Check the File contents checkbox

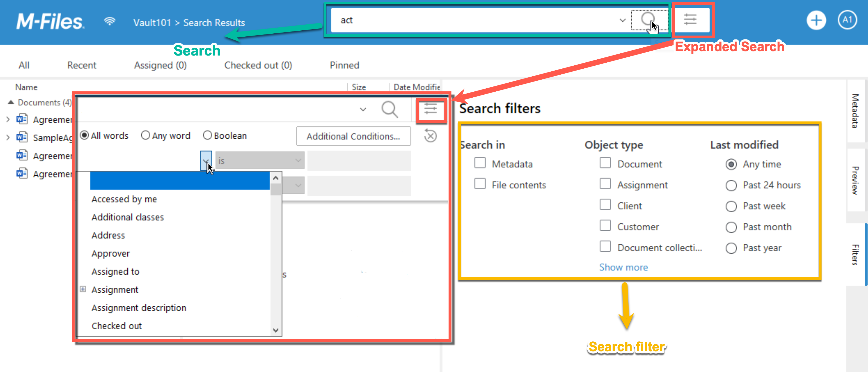point(480,184)
